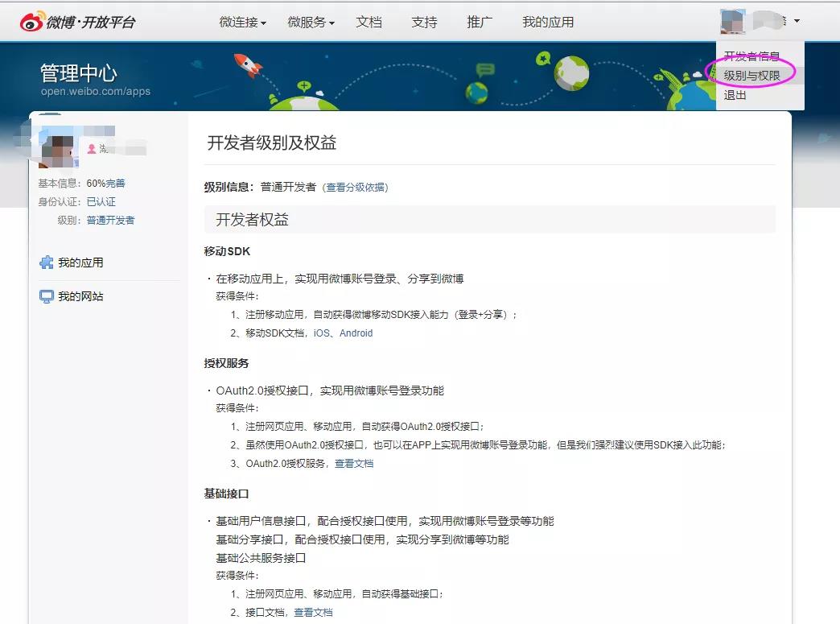This screenshot has height=624, width=840.
Task: Click the user avatar in top bar
Action: coord(731,22)
